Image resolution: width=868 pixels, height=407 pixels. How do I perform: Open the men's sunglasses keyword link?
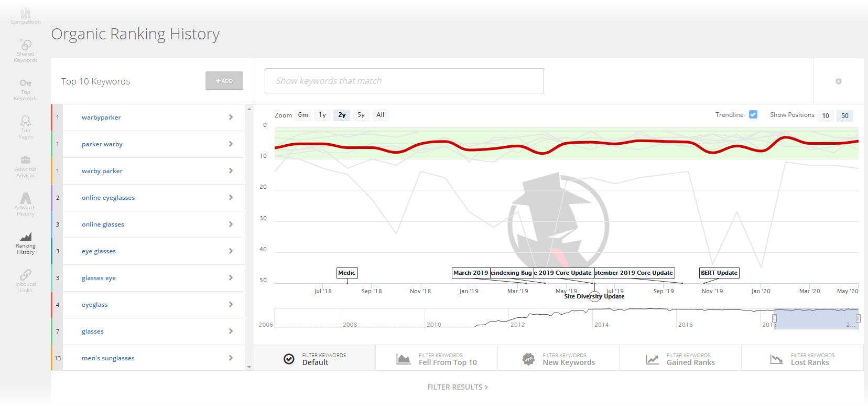click(x=108, y=358)
